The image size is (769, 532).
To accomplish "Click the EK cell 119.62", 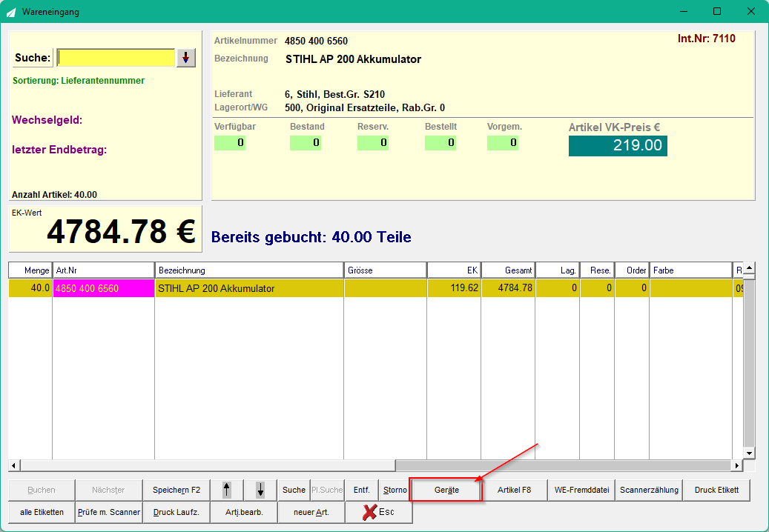I will [x=454, y=288].
